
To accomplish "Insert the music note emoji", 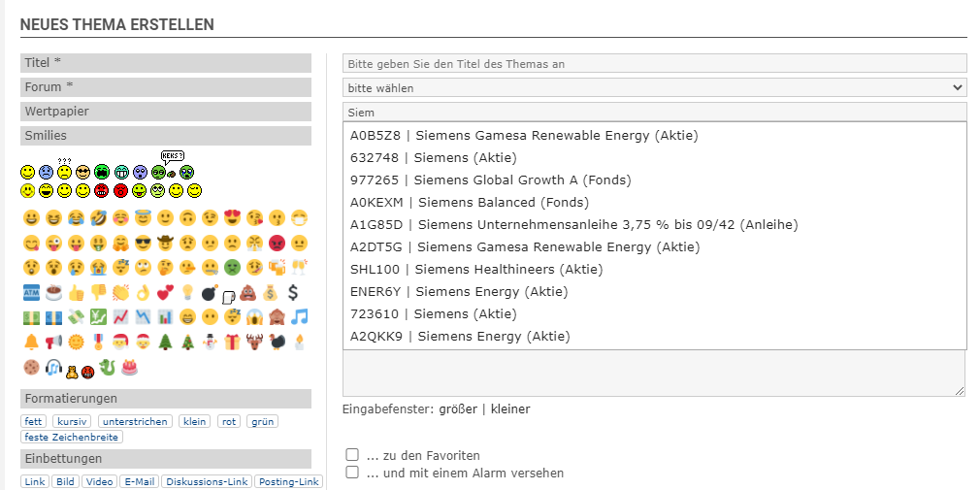I will 300,316.
